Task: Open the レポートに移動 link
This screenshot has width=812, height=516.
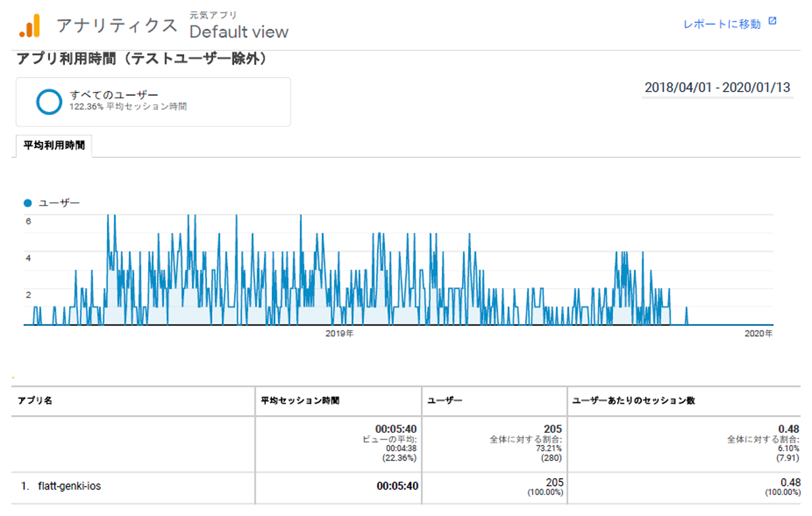Action: [721, 24]
